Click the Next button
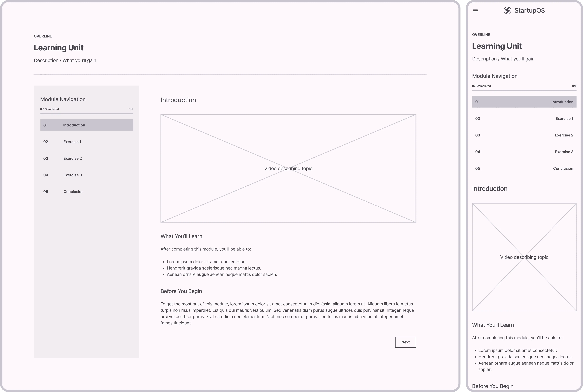Screen dimensions: 583x392 (x=405, y=342)
